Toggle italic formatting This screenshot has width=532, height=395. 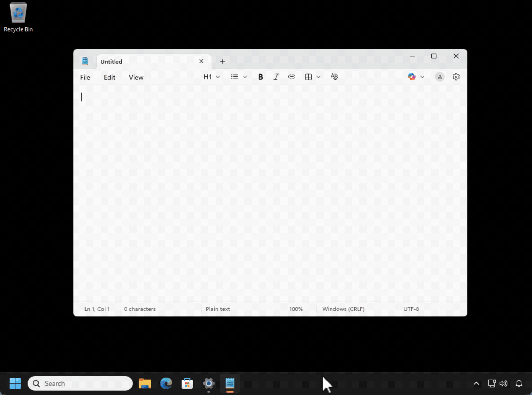point(276,77)
